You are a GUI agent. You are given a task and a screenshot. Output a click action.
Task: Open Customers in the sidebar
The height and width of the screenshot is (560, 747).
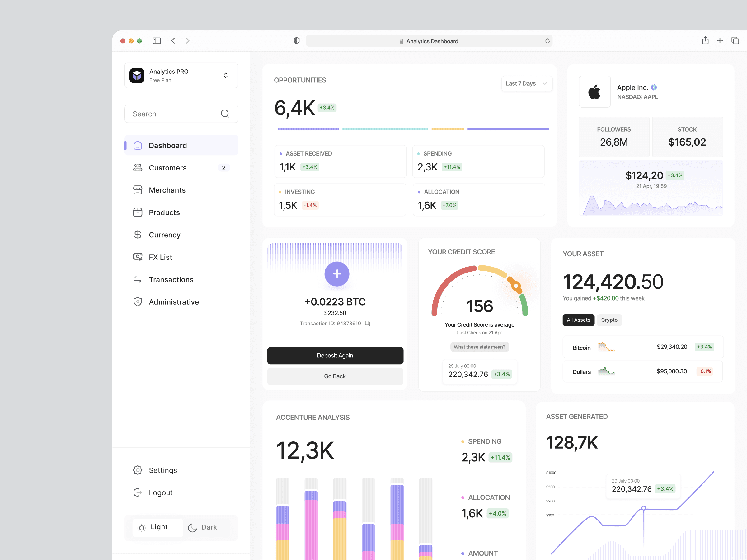click(167, 168)
